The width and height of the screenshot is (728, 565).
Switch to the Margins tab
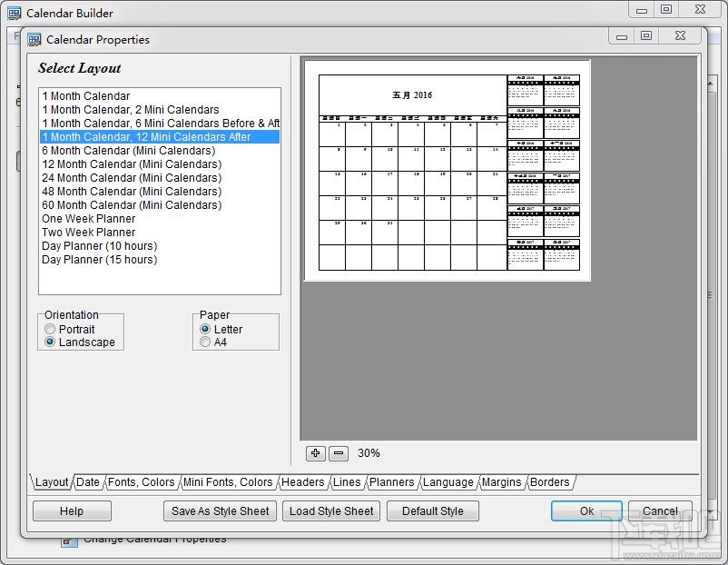[501, 482]
